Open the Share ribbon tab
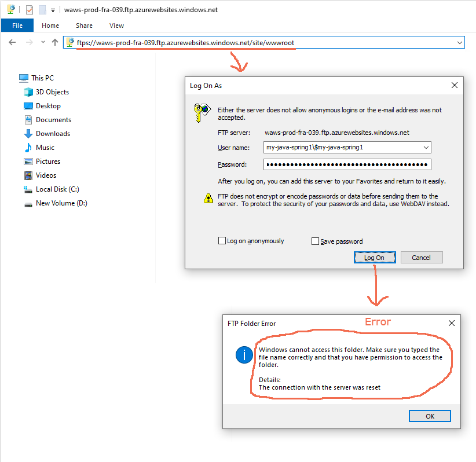This screenshot has height=462, width=476. 84,25
